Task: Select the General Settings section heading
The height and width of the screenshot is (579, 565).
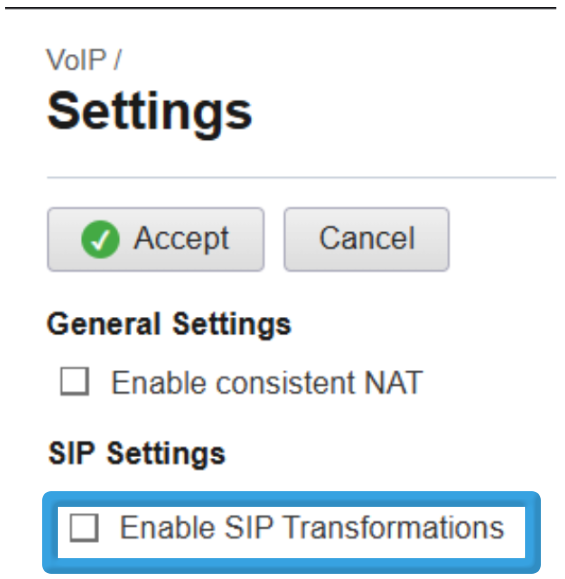Action: (x=169, y=325)
